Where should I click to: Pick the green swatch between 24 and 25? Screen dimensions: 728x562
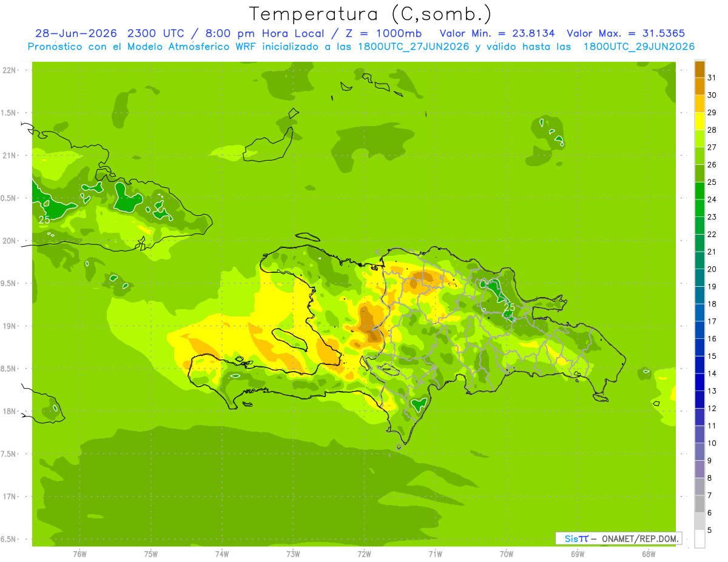click(699, 192)
